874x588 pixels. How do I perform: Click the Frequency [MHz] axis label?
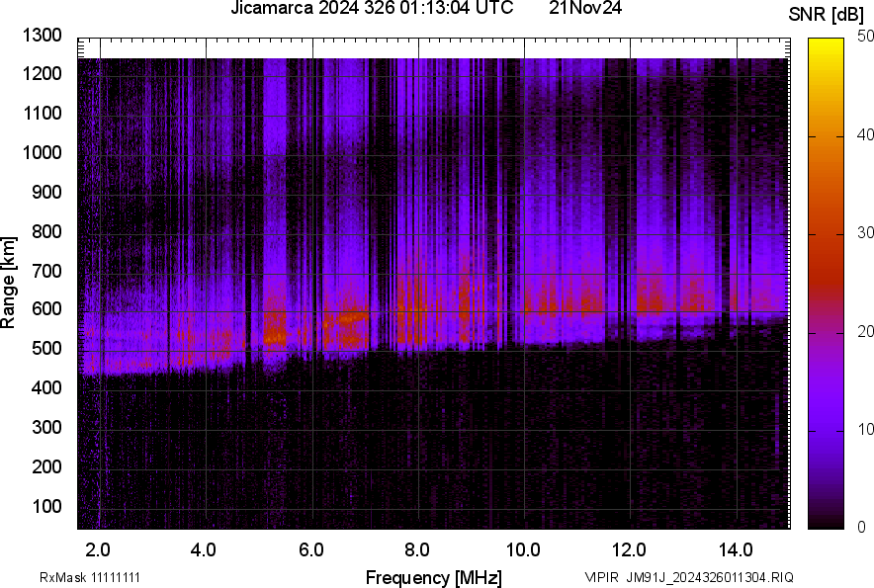click(x=433, y=577)
